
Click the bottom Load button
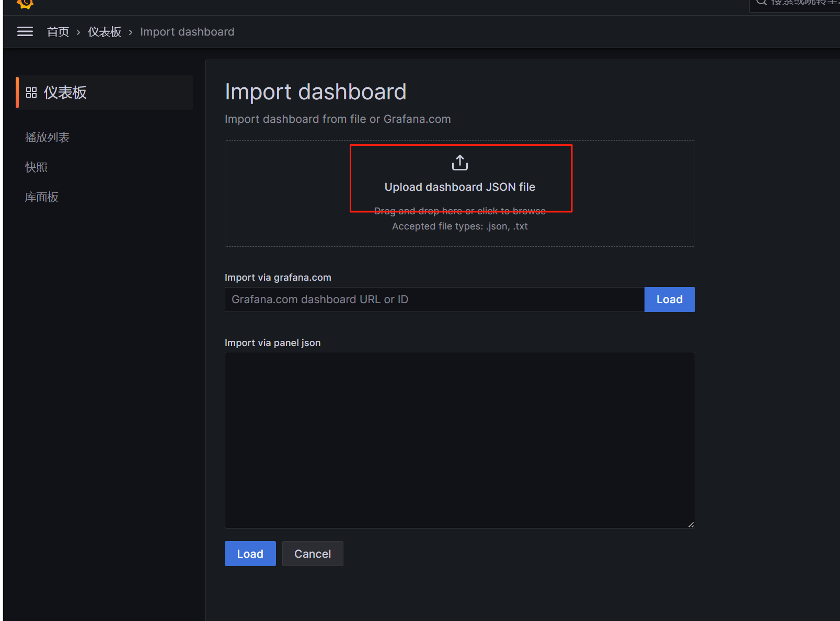pos(250,554)
